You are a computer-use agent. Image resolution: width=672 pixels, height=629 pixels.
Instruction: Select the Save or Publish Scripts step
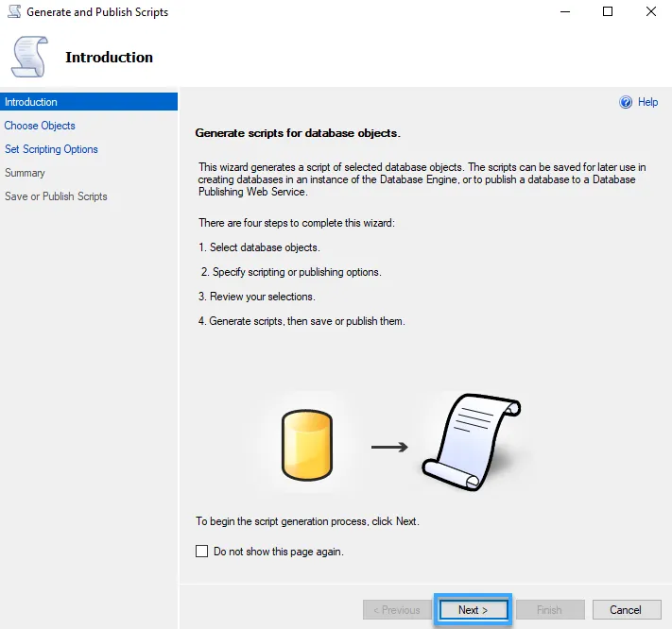tap(56, 196)
